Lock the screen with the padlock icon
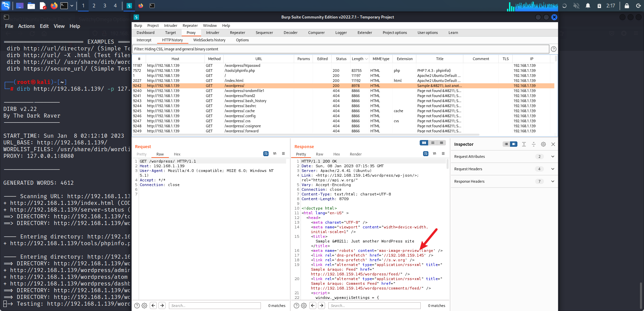This screenshot has height=311, width=644. pos(627,6)
